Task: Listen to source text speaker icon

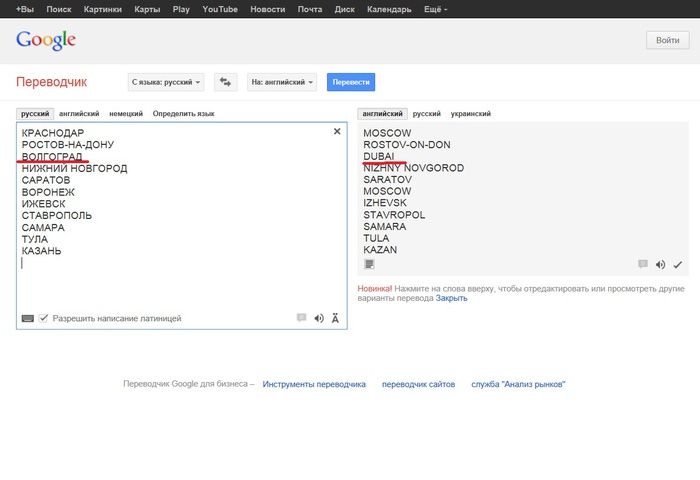Action: [x=319, y=318]
